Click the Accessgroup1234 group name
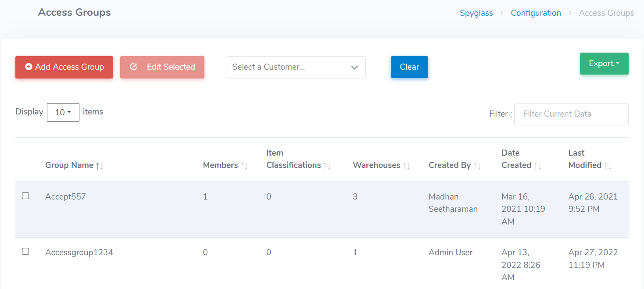 (x=79, y=252)
